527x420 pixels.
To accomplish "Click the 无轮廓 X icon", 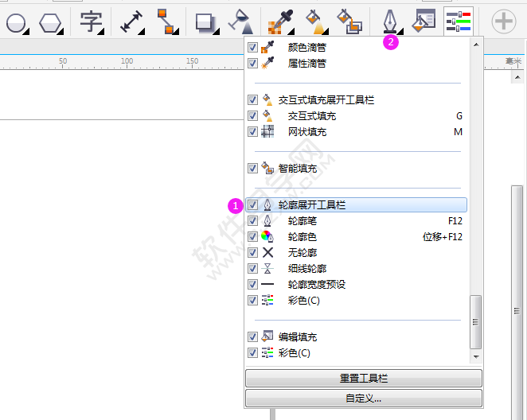I will point(267,252).
